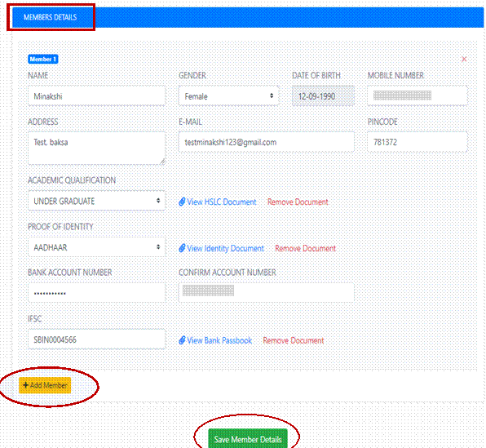
Task: Click the plus icon on Add Member
Action: (26, 385)
